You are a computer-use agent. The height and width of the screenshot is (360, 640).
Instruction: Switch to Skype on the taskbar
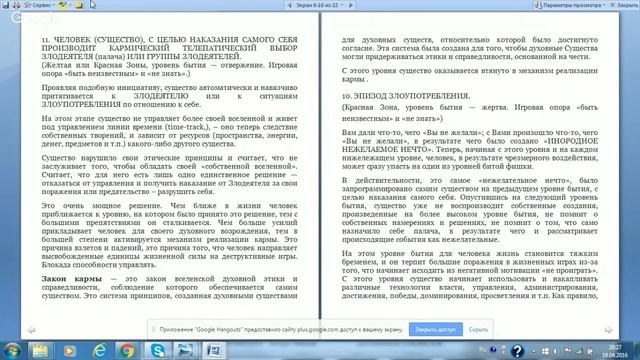pyautogui.click(x=157, y=351)
